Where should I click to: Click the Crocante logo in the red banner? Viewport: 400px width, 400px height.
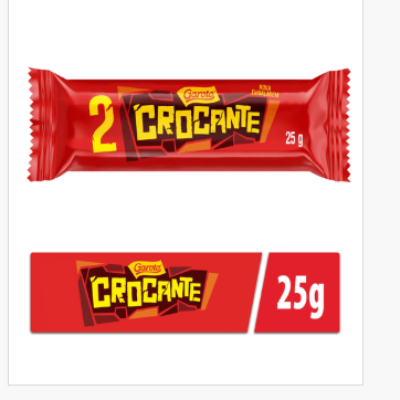(147, 293)
